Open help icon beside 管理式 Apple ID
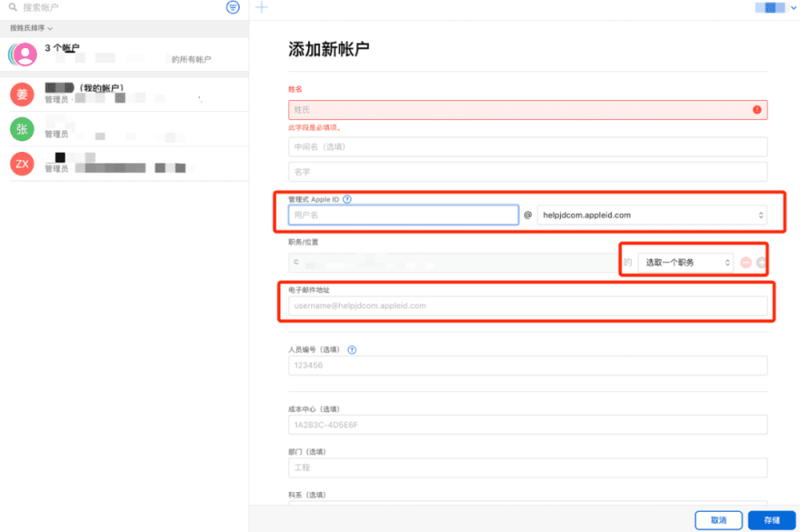The height and width of the screenshot is (532, 800). coord(347,199)
